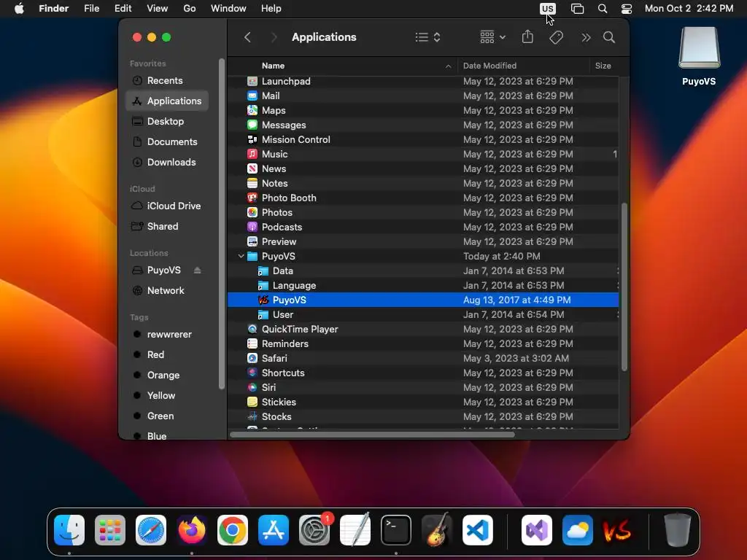The width and height of the screenshot is (747, 560).
Task: Select the Siri app icon
Action: [252, 388]
